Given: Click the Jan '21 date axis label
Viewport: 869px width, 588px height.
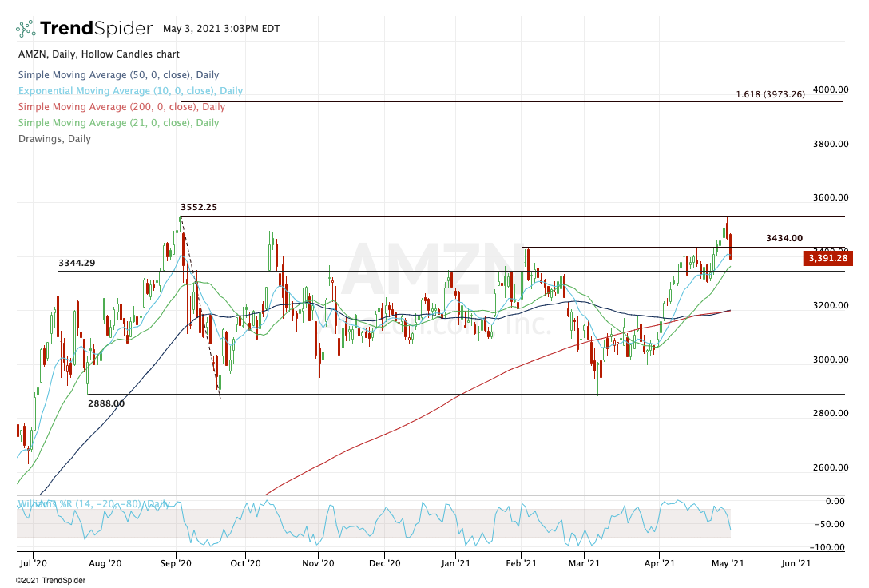Looking at the screenshot, I should [x=455, y=563].
